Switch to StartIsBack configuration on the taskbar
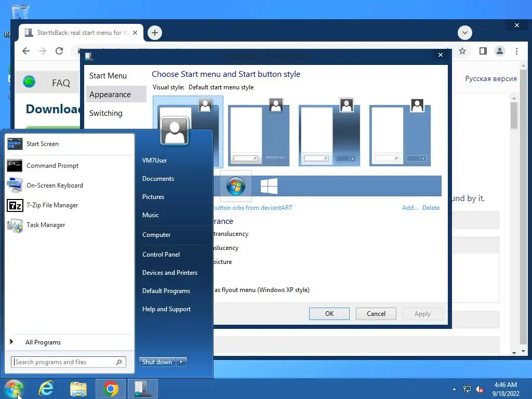This screenshot has width=532, height=399. pyautogui.click(x=142, y=389)
